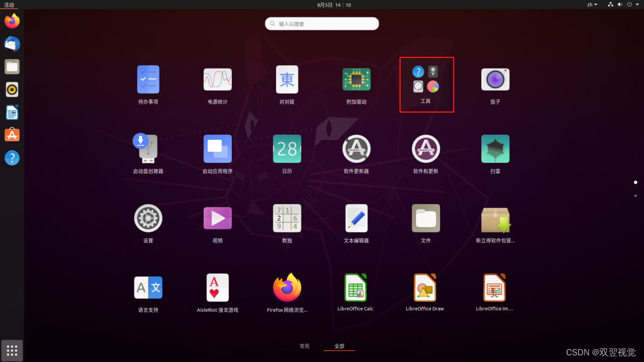
Task: Click the 活动 Activities button
Action: [9, 5]
